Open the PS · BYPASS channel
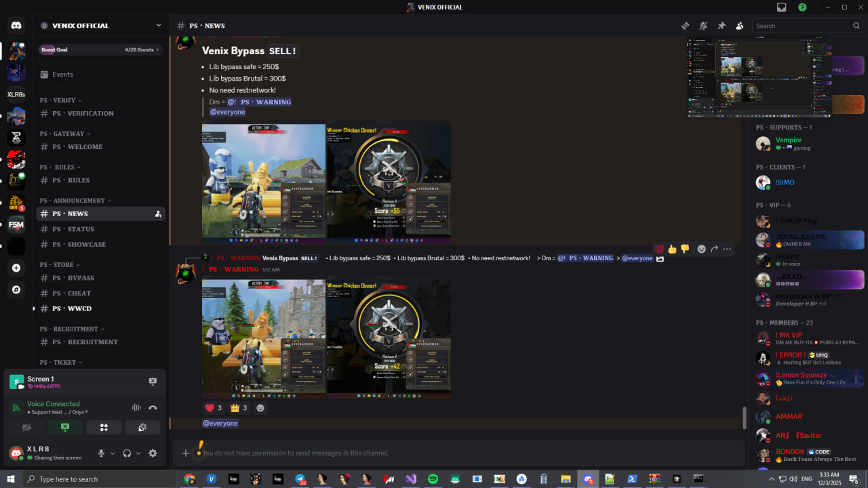The width and height of the screenshot is (868, 488). coord(100,278)
